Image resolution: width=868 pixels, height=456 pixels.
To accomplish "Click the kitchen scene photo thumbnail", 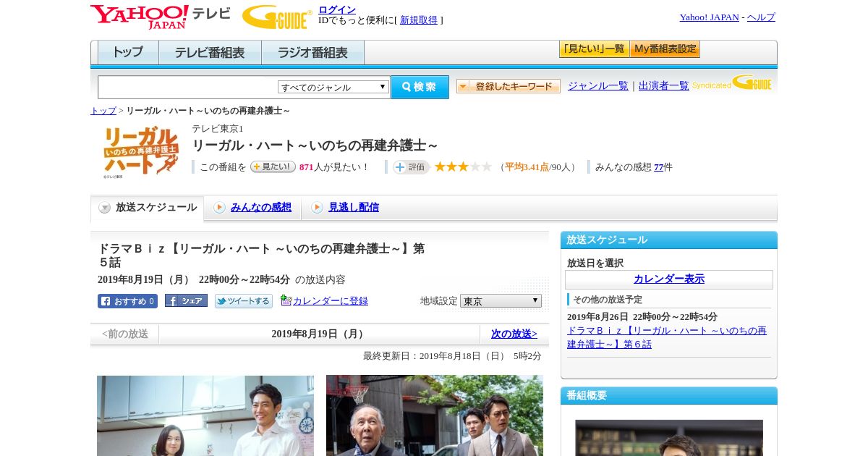I will [x=205, y=415].
